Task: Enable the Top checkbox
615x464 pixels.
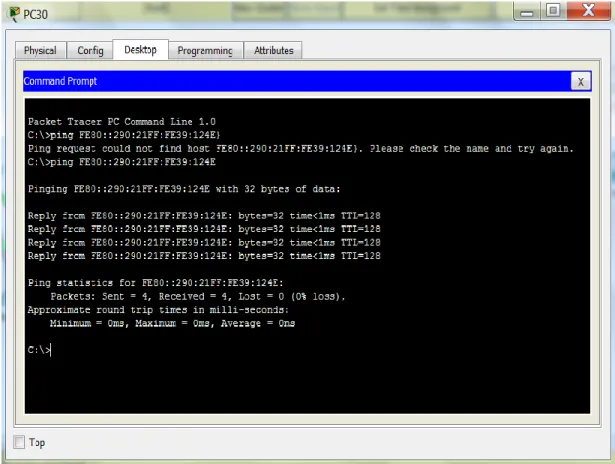Action: (x=19, y=442)
